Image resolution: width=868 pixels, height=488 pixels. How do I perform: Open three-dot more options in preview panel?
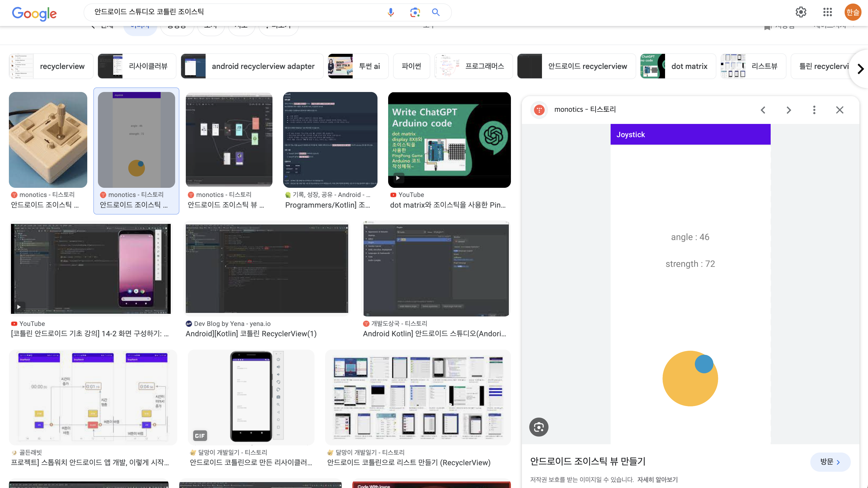(x=814, y=110)
